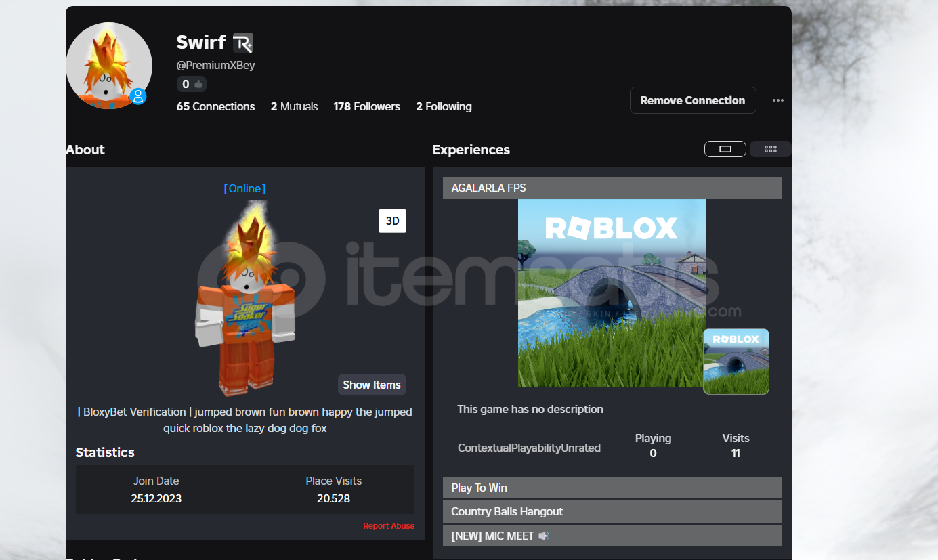Open the 178 Followers list
Viewport: 938px width, 560px height.
[366, 106]
